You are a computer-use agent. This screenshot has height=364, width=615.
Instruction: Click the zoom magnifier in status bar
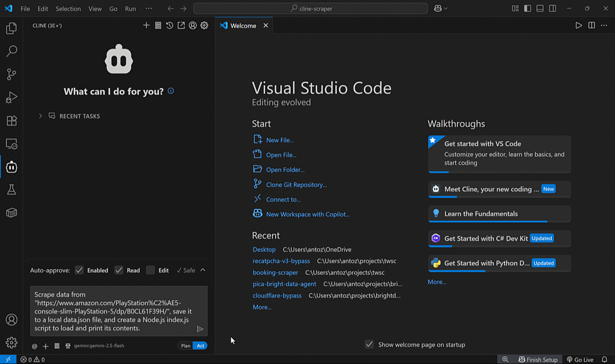click(505, 359)
